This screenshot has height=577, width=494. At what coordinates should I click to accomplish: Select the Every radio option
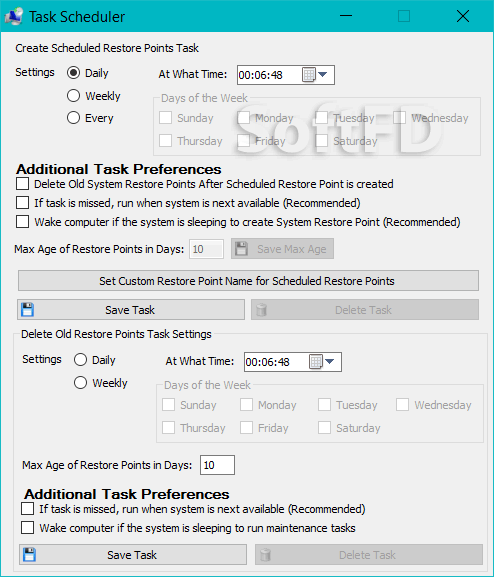coord(73,118)
